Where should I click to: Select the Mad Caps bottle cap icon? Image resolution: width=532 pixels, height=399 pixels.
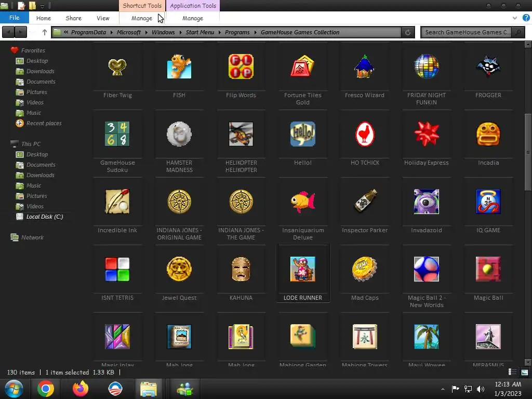click(364, 269)
